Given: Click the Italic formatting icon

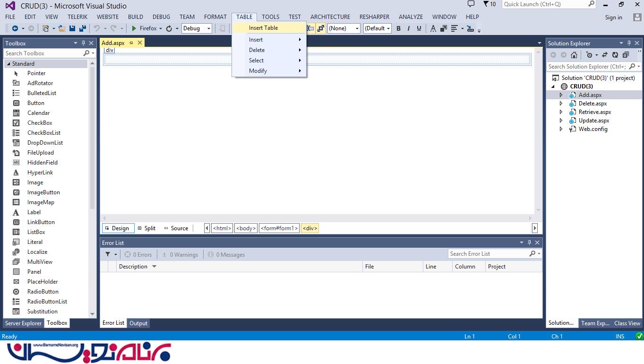Looking at the screenshot, I should point(409,28).
